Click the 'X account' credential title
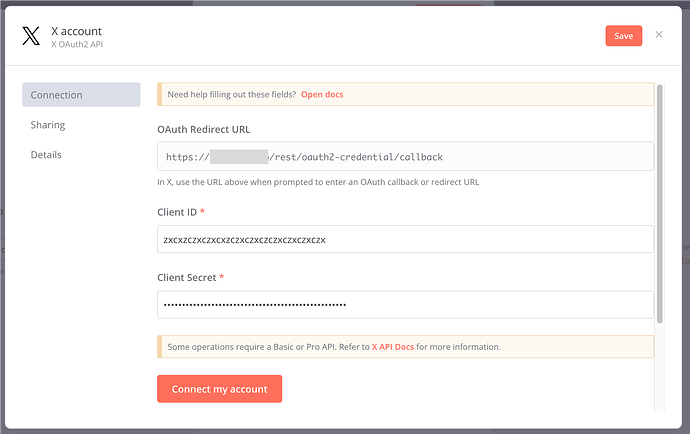The image size is (690, 434). 77,31
